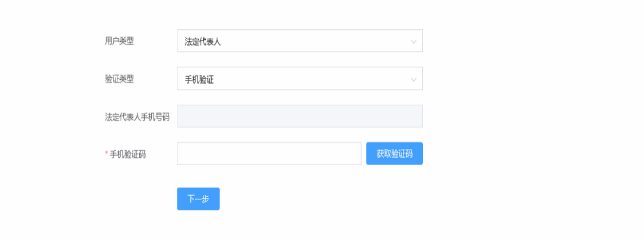
Task: Click the 下一步 button
Action: [199, 199]
